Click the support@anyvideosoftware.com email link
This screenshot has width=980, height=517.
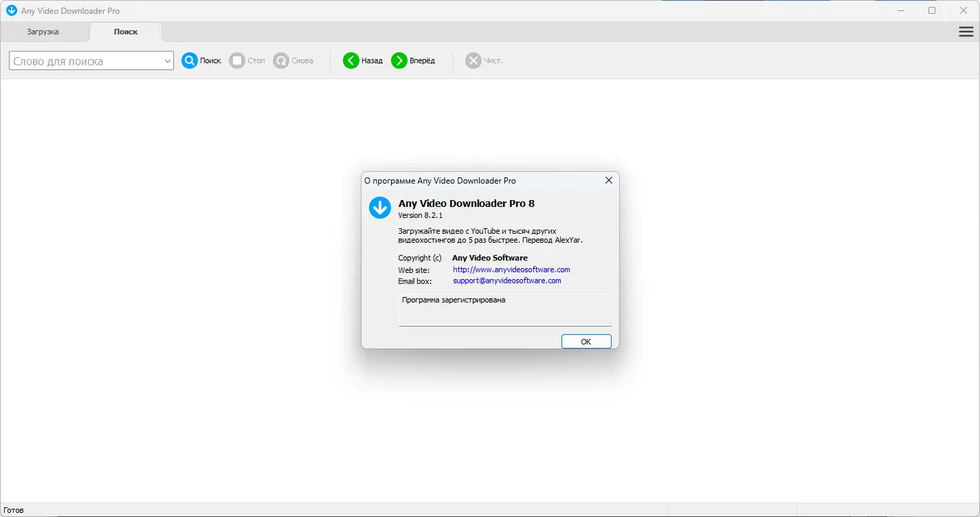point(507,280)
